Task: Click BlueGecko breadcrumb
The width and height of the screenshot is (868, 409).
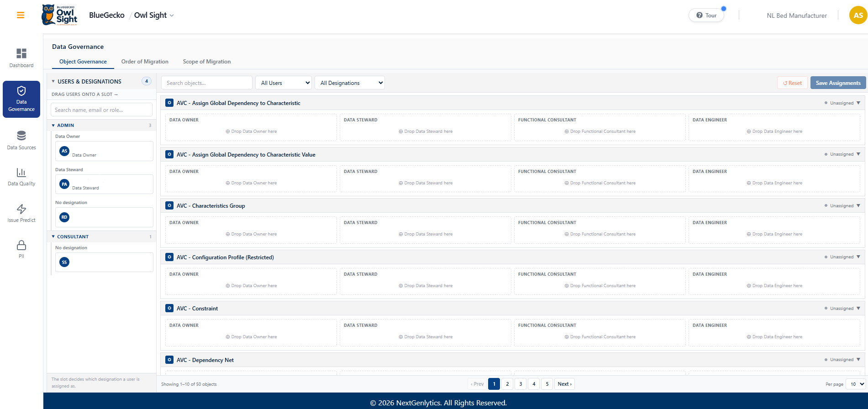Action: (x=107, y=15)
